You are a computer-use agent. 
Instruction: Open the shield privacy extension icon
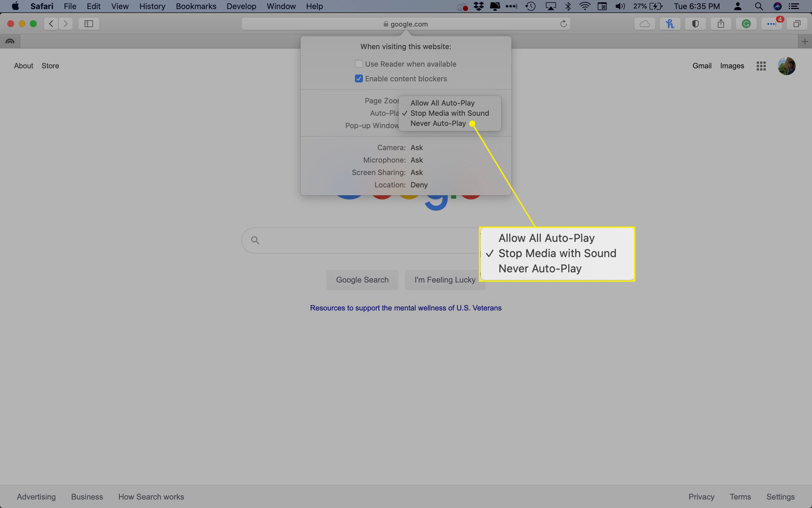tap(695, 23)
